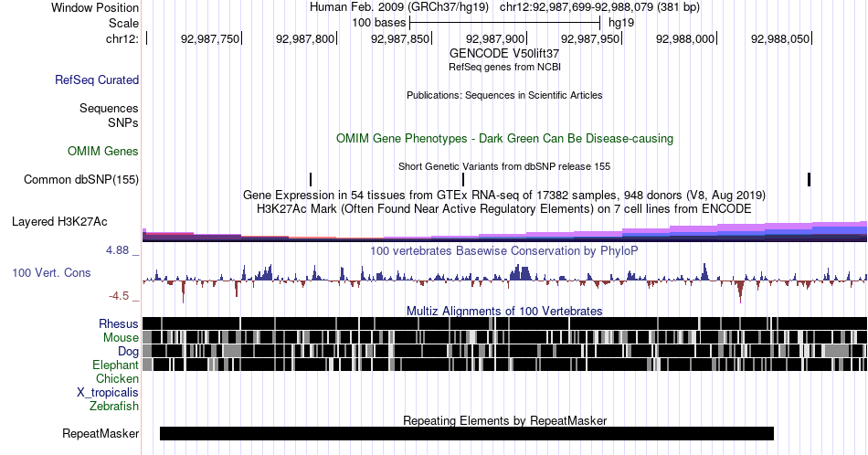Select the X_tropicalis alignment row label
868x455 pixels.
click(108, 393)
